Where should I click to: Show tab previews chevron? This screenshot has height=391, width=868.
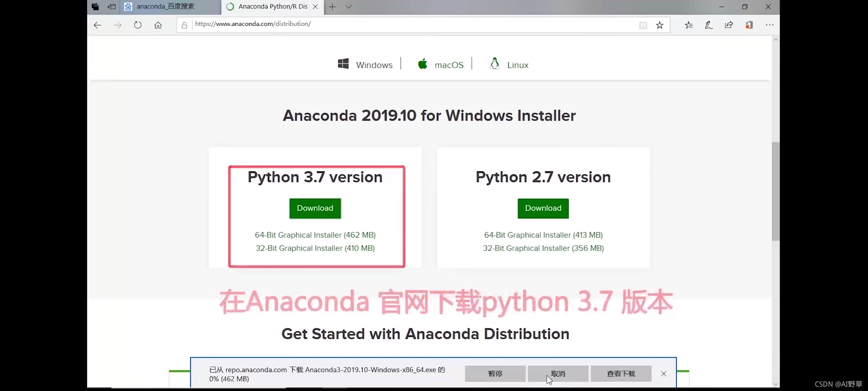(349, 7)
